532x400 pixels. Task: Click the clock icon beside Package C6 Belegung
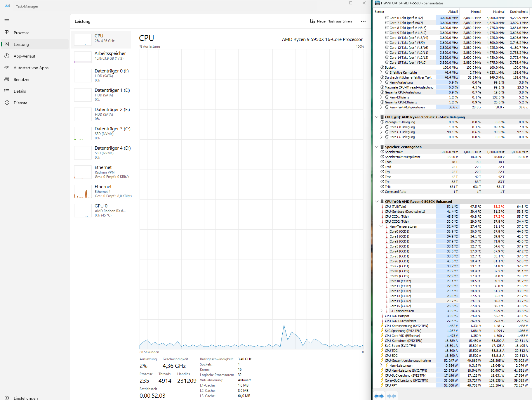coord(382,122)
